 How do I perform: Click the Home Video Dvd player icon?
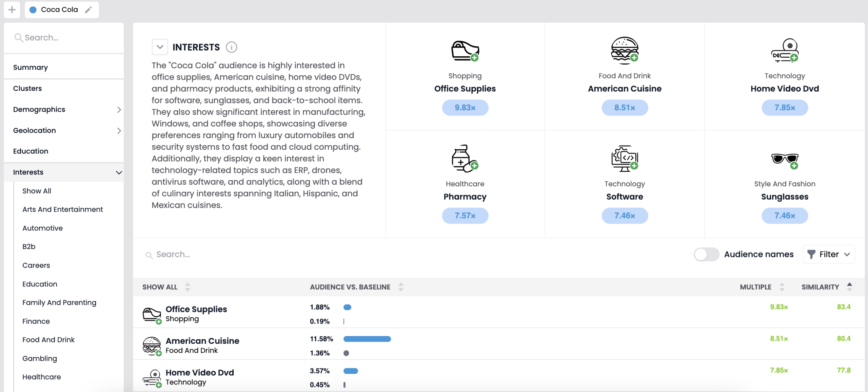tap(784, 51)
